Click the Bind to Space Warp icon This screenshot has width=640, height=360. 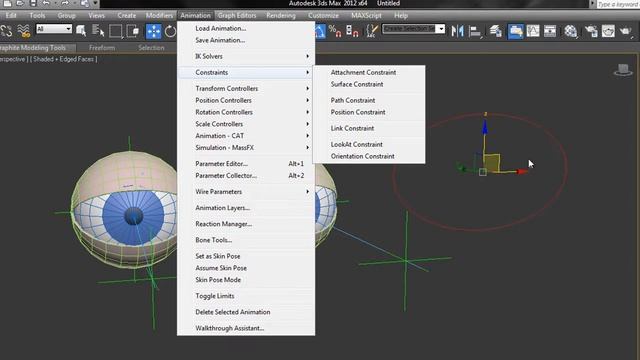click(x=24, y=31)
